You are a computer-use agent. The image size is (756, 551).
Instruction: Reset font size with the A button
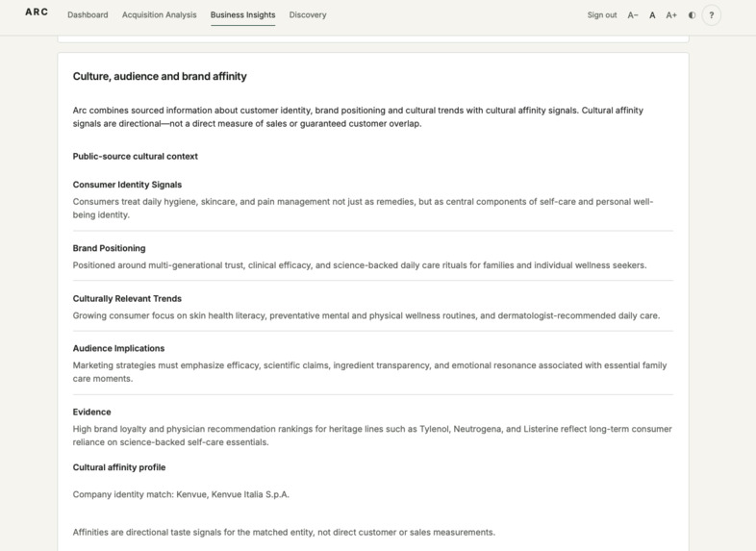[652, 15]
